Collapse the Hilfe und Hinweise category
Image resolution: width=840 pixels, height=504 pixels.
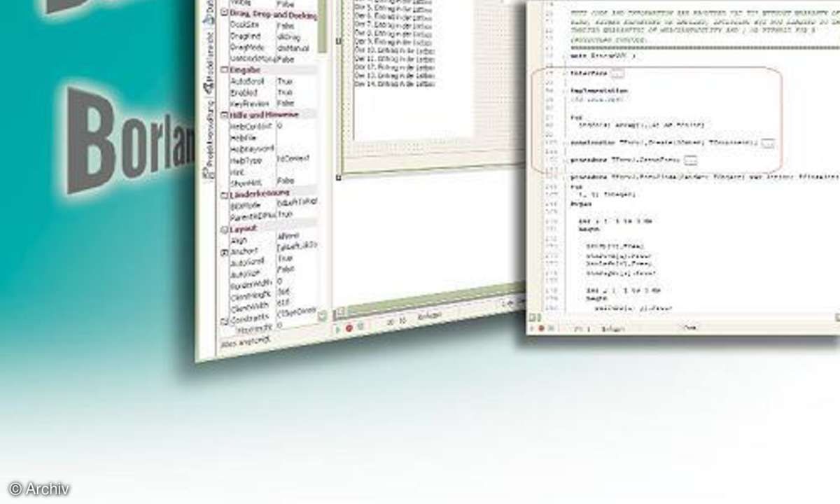coord(224,114)
